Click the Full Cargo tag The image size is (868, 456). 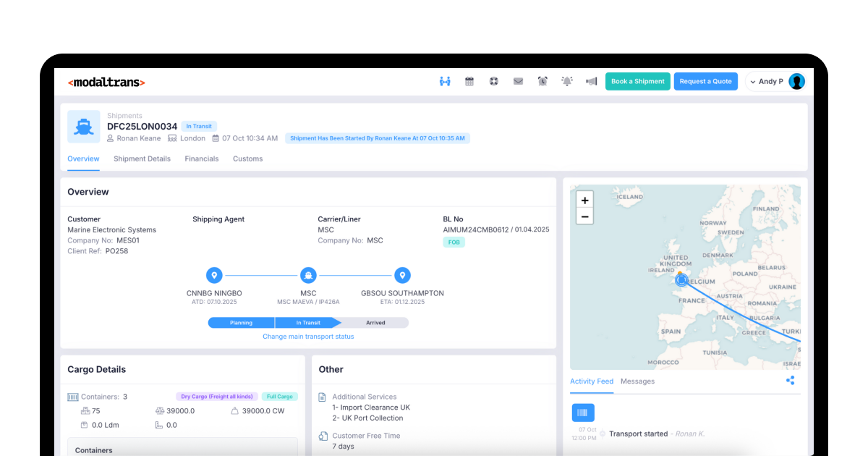(280, 397)
